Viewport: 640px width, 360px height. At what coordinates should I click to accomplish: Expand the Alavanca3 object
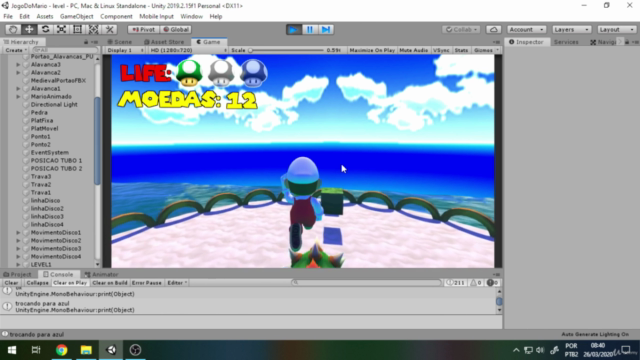(x=18, y=64)
